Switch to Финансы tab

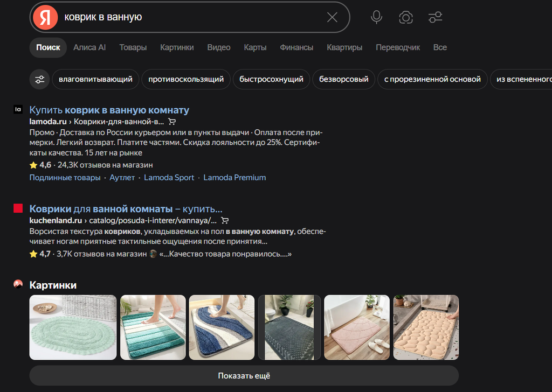pyautogui.click(x=296, y=47)
